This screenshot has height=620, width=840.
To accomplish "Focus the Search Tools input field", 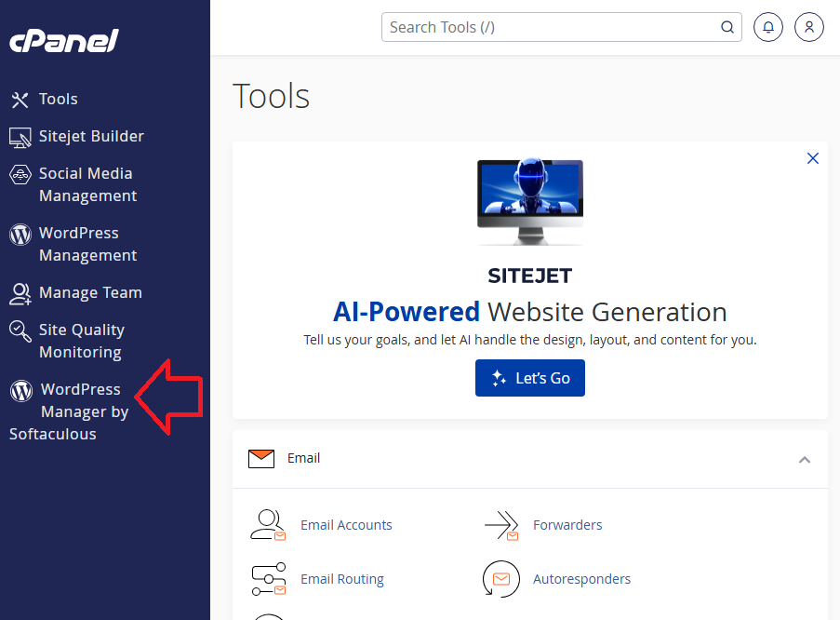I will point(549,27).
